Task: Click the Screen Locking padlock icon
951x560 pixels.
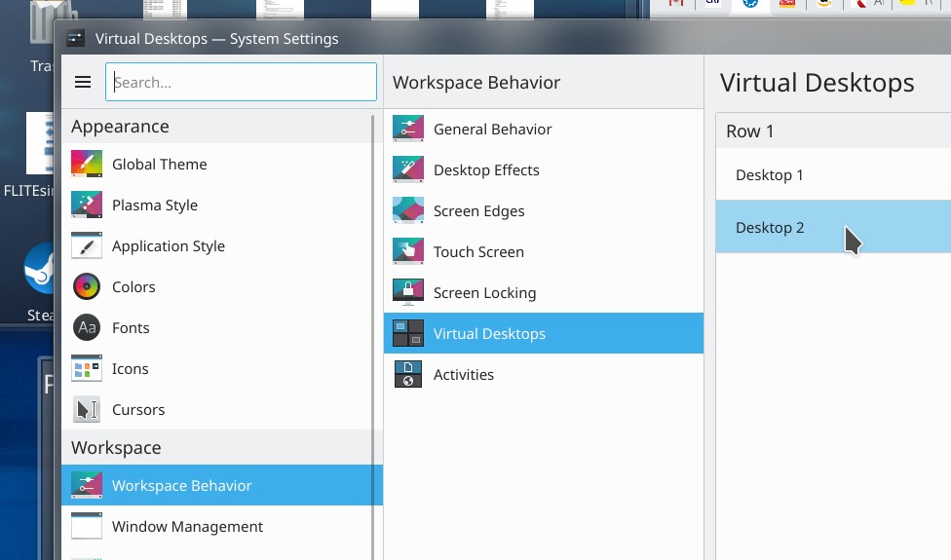Action: pos(407,292)
